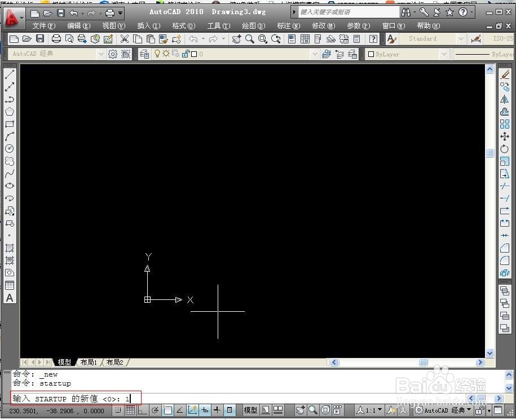Screen dimensions: 516x420
Task: Toggle Lineweight display in status bar
Action: (x=217, y=410)
